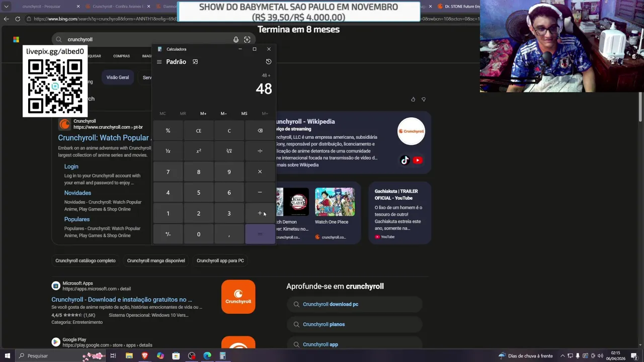Click the reciprocal 1/x key
The width and height of the screenshot is (644, 362).
click(168, 151)
